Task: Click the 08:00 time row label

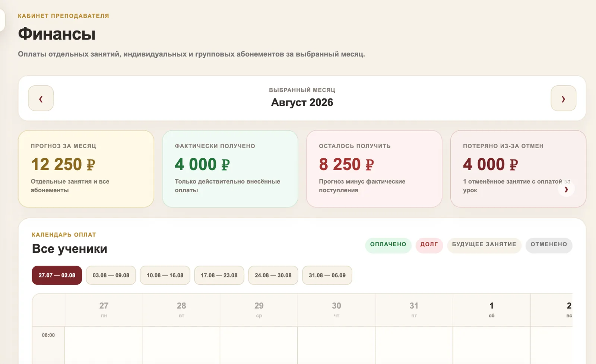Action: coord(48,335)
